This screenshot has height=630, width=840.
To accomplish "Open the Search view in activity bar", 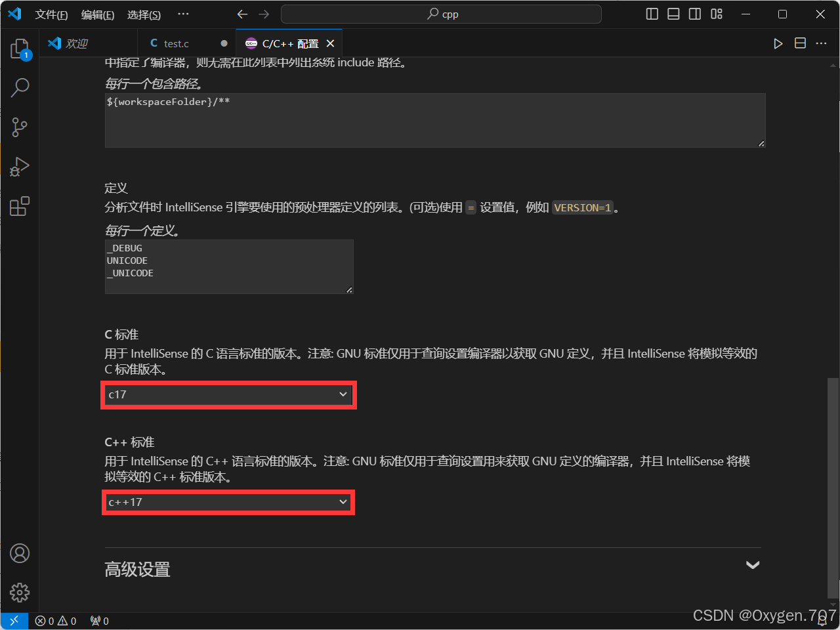I will coord(20,87).
